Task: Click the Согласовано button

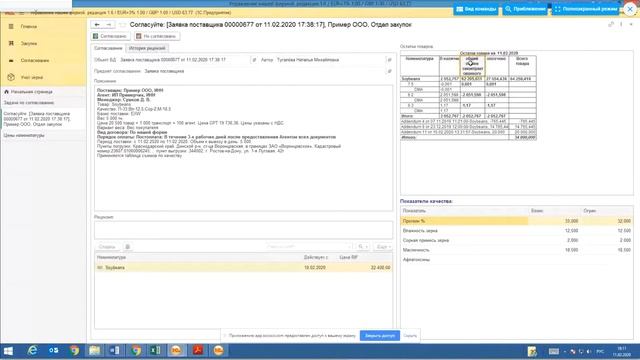Action: coord(110,36)
